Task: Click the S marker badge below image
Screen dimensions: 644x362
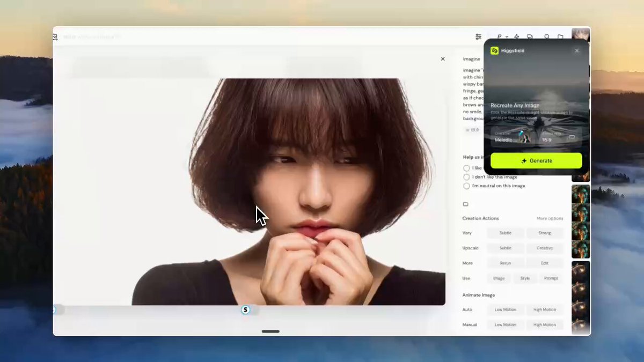Action: pos(246,309)
